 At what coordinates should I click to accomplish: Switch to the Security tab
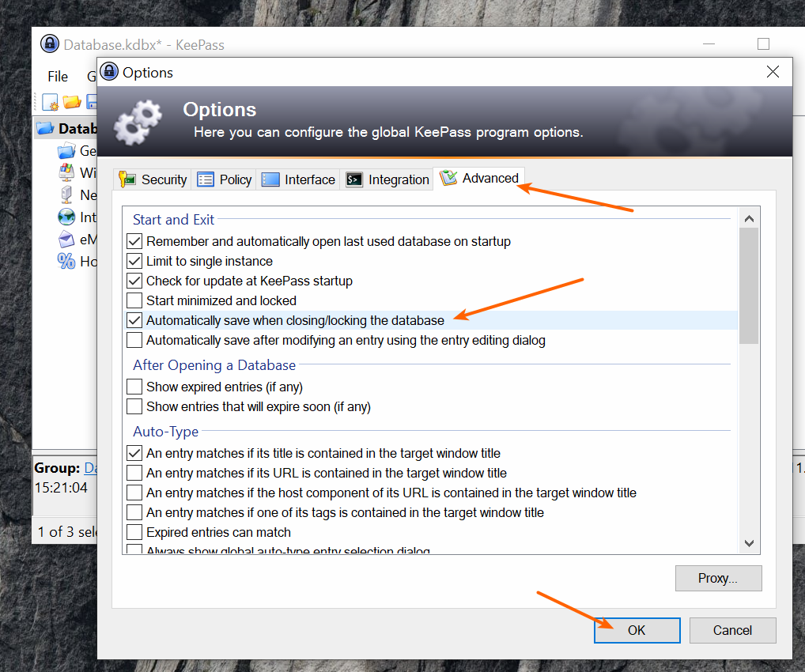pyautogui.click(x=153, y=179)
